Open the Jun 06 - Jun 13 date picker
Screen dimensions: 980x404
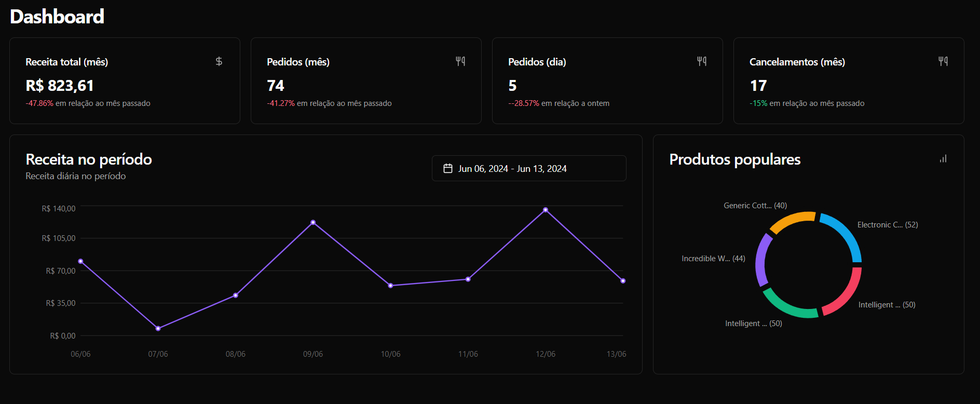click(x=528, y=169)
